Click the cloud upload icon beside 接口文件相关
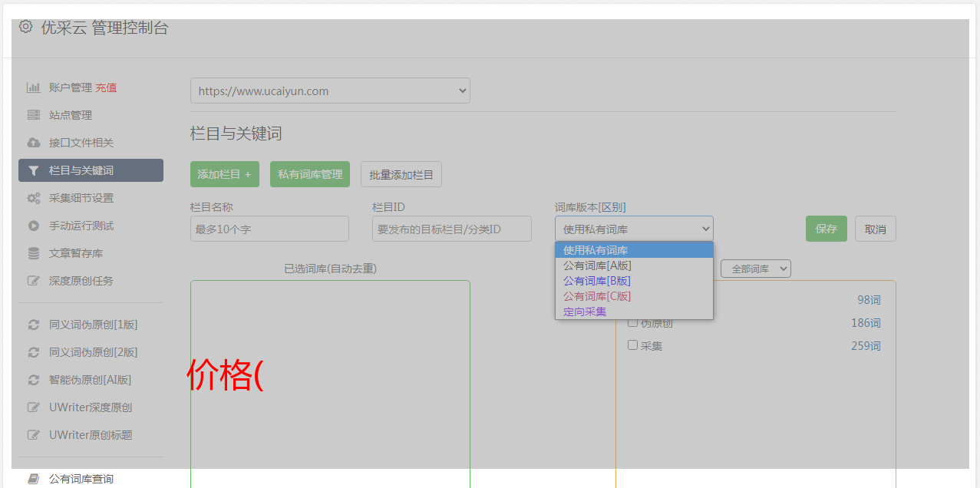980x488 pixels. click(x=33, y=143)
